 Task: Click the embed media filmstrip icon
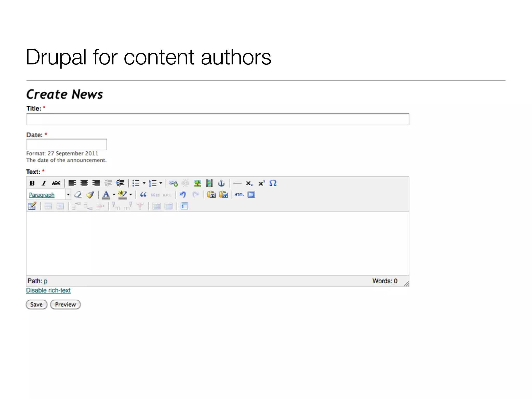pos(209,183)
